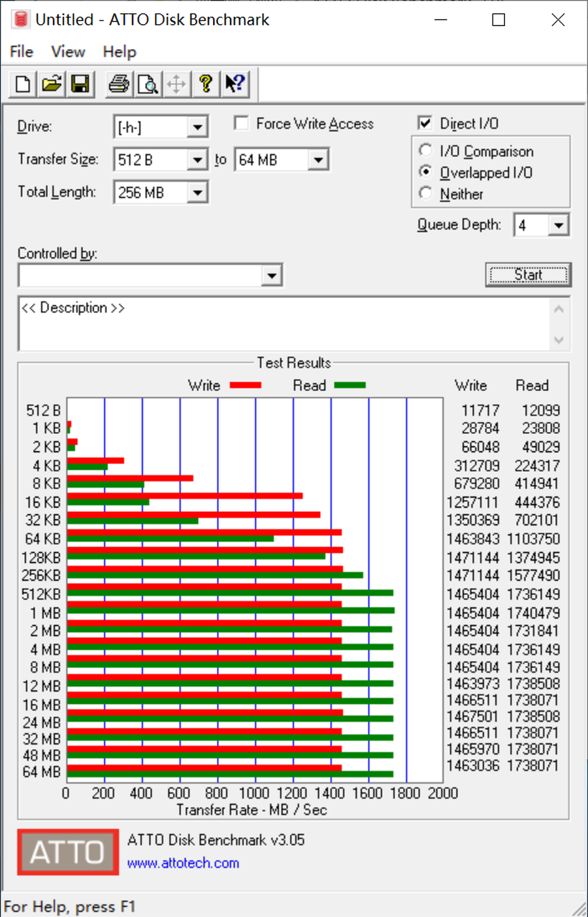Click the yellow question mark About icon
The height and width of the screenshot is (917, 588).
(206, 84)
